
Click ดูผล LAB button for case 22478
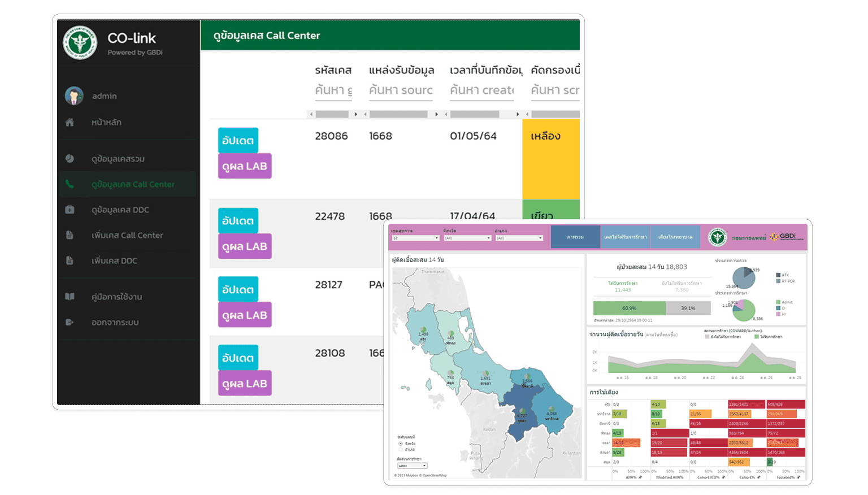[x=245, y=246]
